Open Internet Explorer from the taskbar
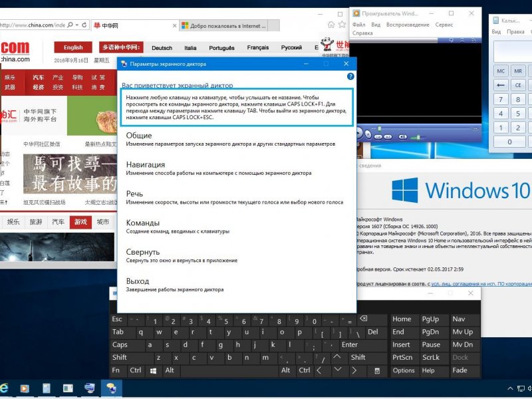 click(4, 388)
